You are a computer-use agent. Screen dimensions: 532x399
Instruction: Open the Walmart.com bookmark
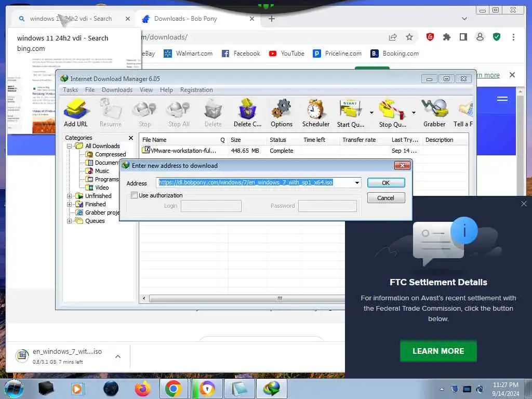(x=188, y=54)
